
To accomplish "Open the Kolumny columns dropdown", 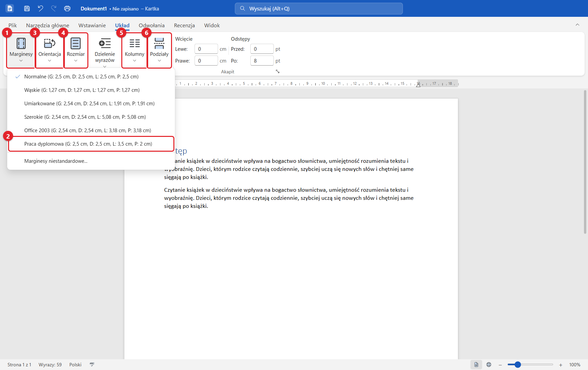I will point(134,50).
